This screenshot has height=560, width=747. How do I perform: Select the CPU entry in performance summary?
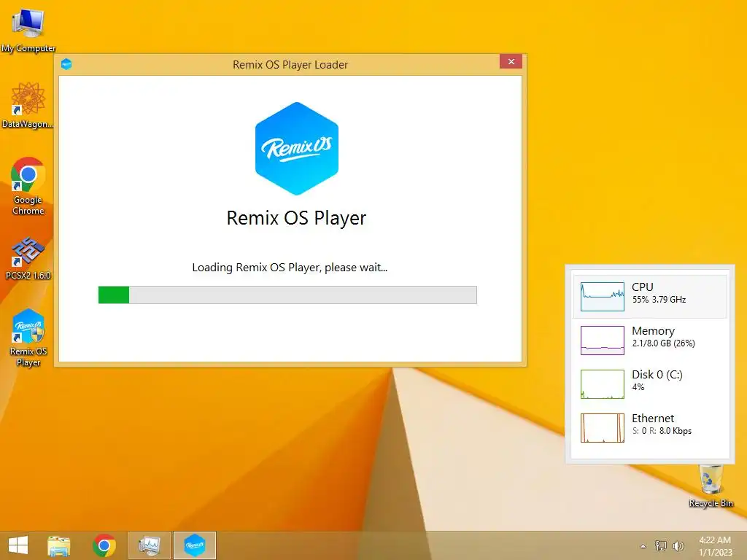650,296
